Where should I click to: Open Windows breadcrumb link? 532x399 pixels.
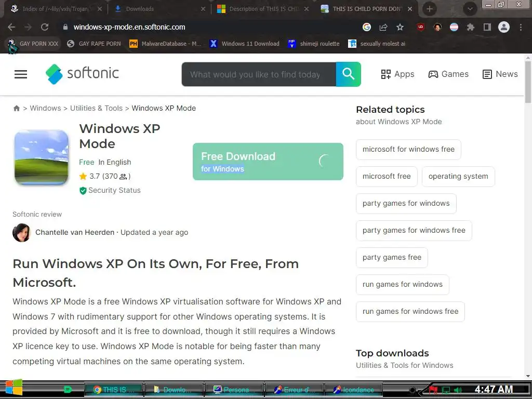pos(46,108)
